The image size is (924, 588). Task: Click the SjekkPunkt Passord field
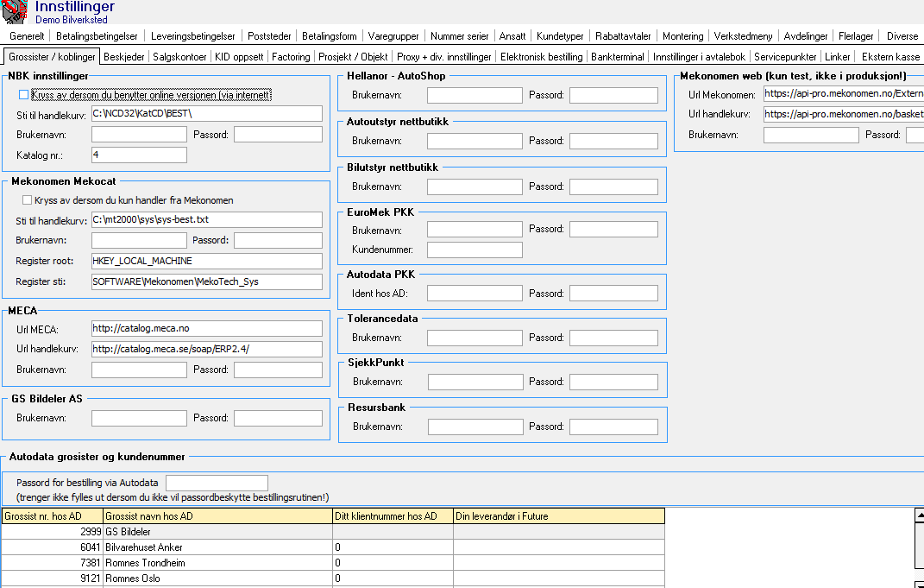click(x=613, y=382)
